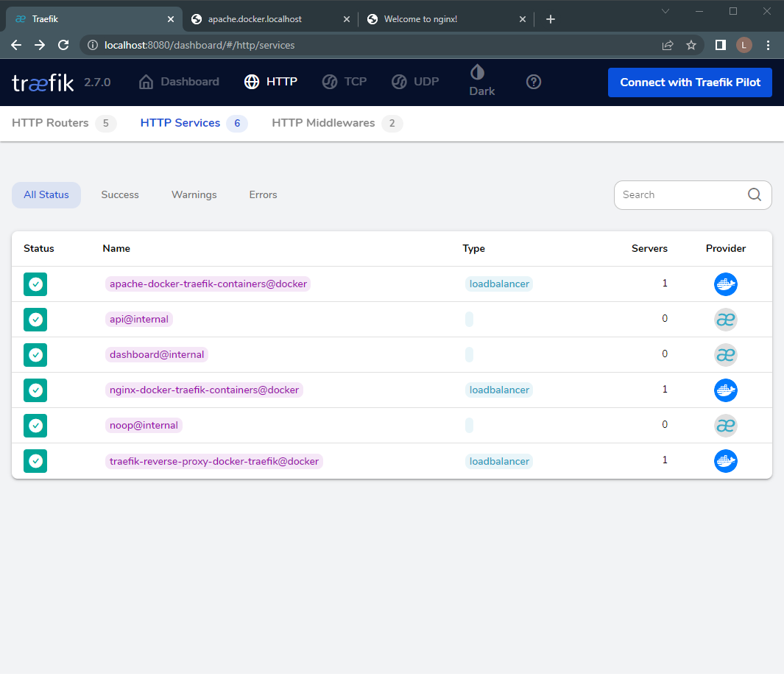Click the Traefik logo
The height and width of the screenshot is (696, 784).
(43, 82)
